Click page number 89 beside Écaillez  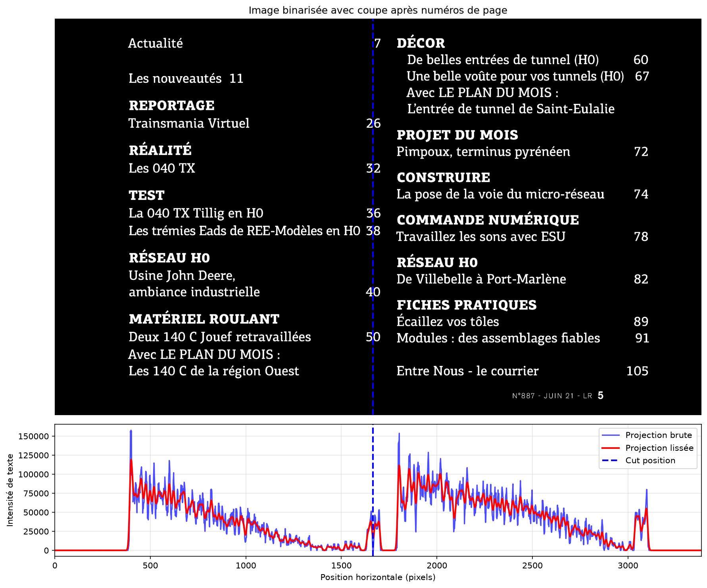pos(641,322)
